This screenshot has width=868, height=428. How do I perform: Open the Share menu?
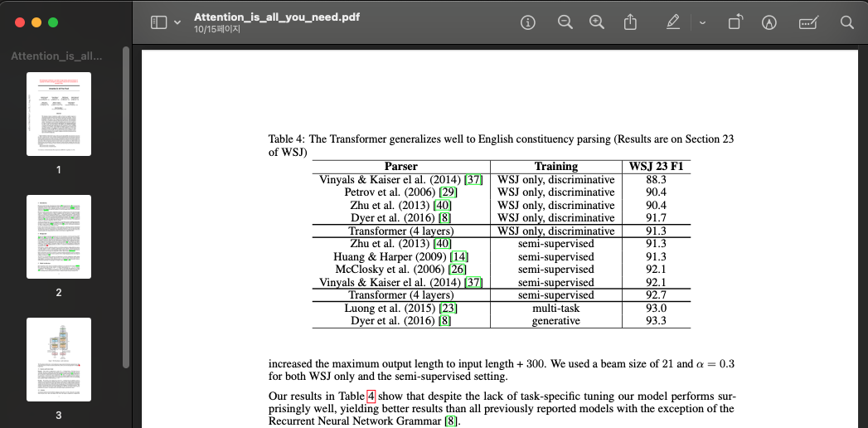point(630,22)
